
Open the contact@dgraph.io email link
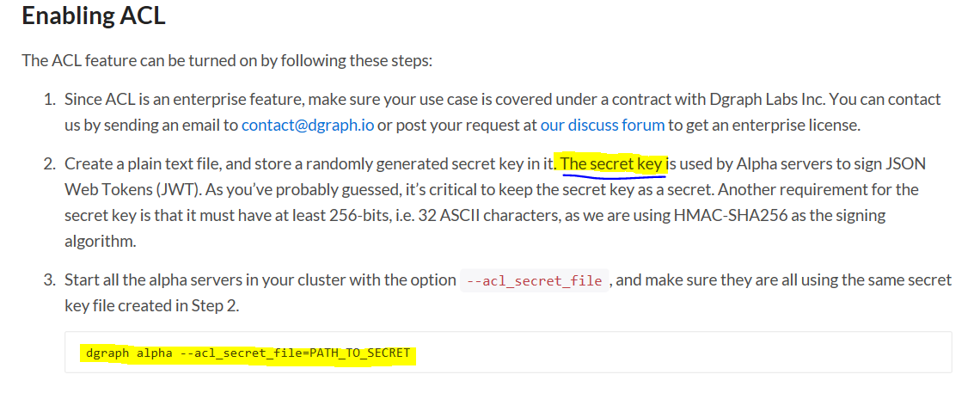pyautogui.click(x=308, y=125)
